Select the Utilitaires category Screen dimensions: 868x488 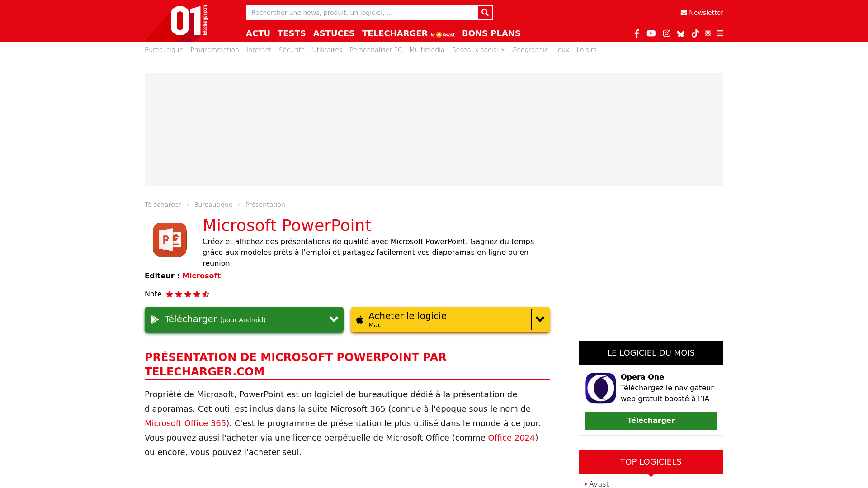327,50
